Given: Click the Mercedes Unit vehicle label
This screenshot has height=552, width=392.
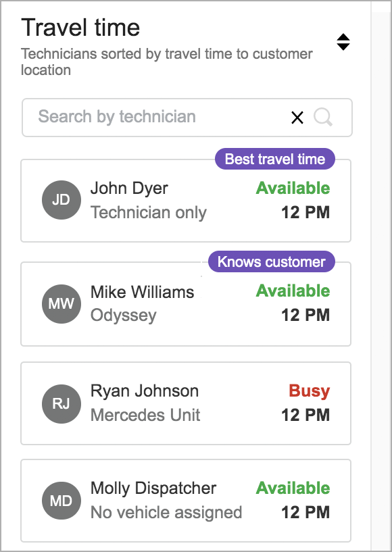Looking at the screenshot, I should [x=145, y=415].
